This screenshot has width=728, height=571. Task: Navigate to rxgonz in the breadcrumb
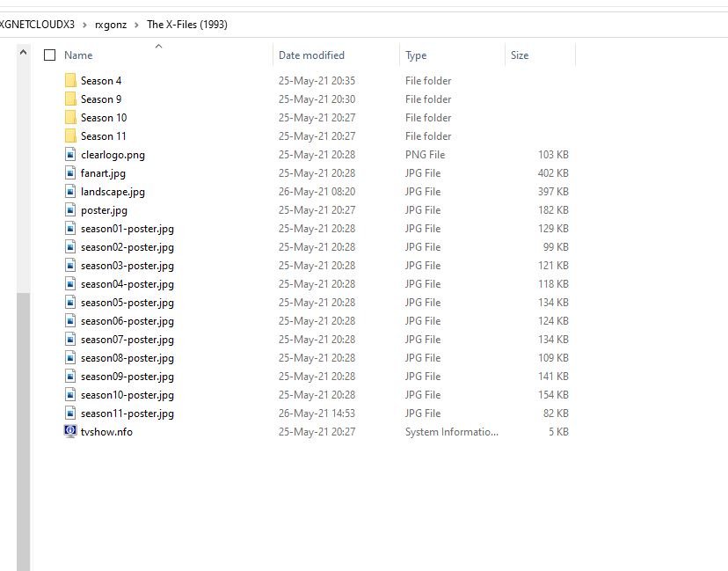tap(111, 25)
